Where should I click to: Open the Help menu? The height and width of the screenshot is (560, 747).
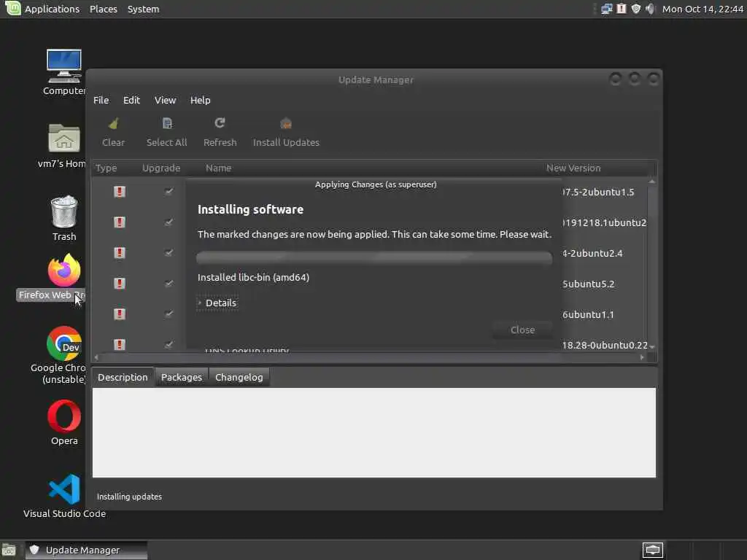point(200,100)
